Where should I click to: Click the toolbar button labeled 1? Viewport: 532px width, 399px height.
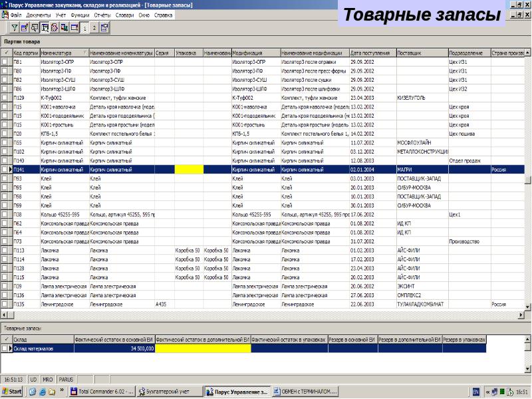pos(84,28)
